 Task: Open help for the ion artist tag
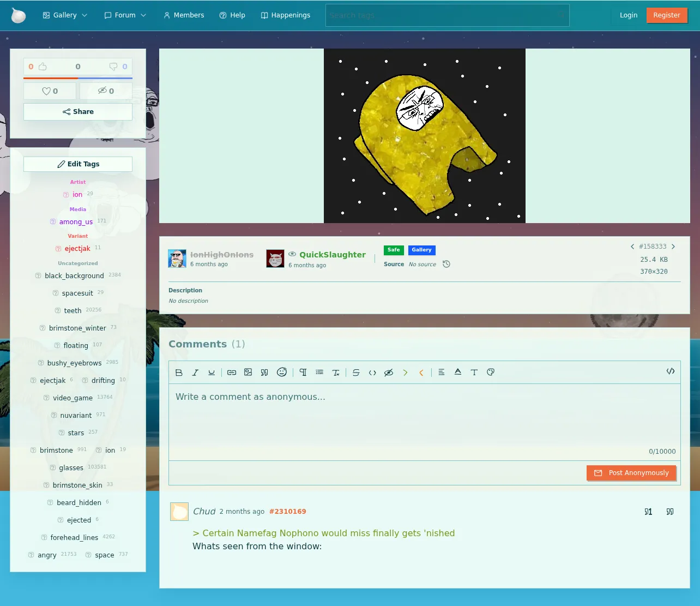[x=66, y=195]
